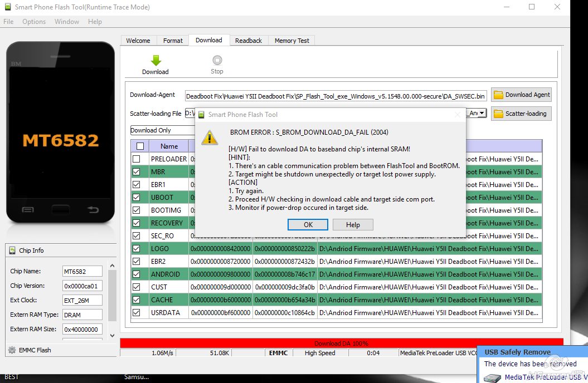
Task: Switch to the Memory Test tab
Action: (291, 41)
